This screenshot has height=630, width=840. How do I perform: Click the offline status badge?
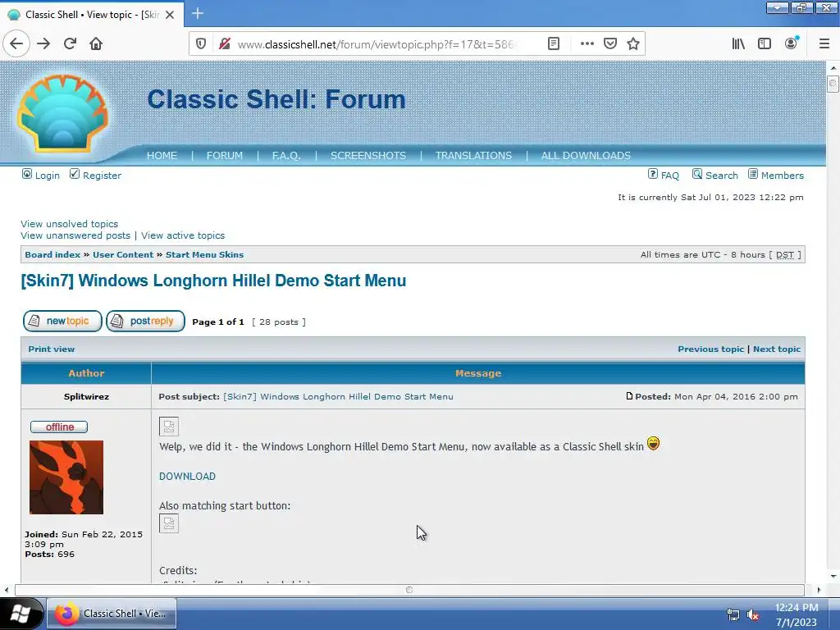coord(59,427)
